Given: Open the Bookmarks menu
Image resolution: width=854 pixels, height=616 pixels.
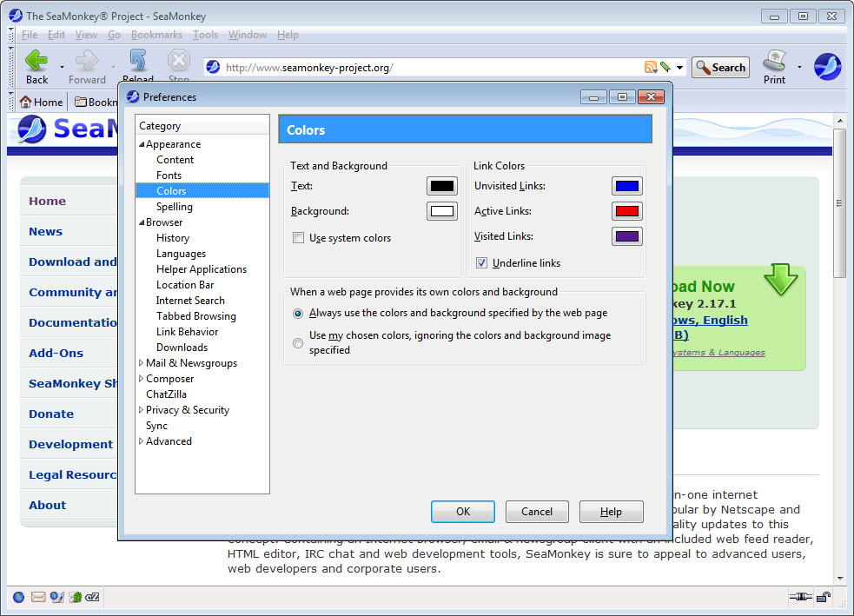Looking at the screenshot, I should click(x=156, y=35).
